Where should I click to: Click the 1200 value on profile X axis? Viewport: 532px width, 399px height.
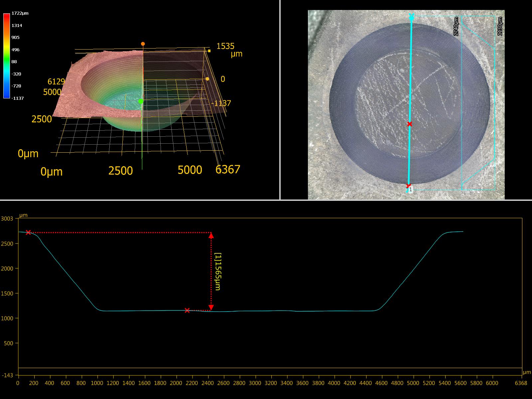(x=113, y=383)
